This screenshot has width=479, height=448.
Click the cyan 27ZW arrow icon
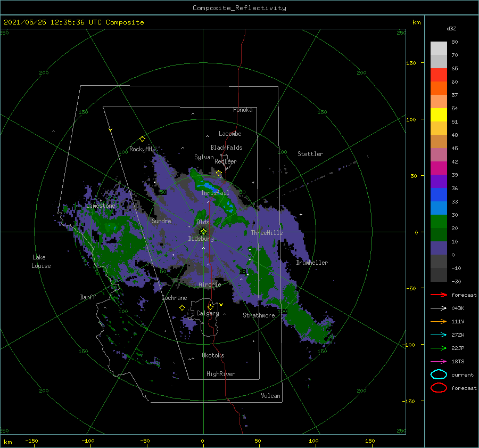(439, 335)
